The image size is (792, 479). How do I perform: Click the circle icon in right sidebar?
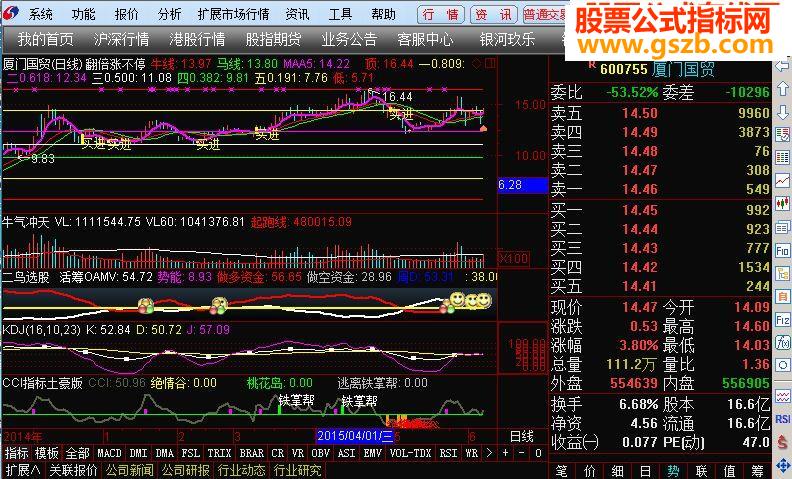point(782,365)
